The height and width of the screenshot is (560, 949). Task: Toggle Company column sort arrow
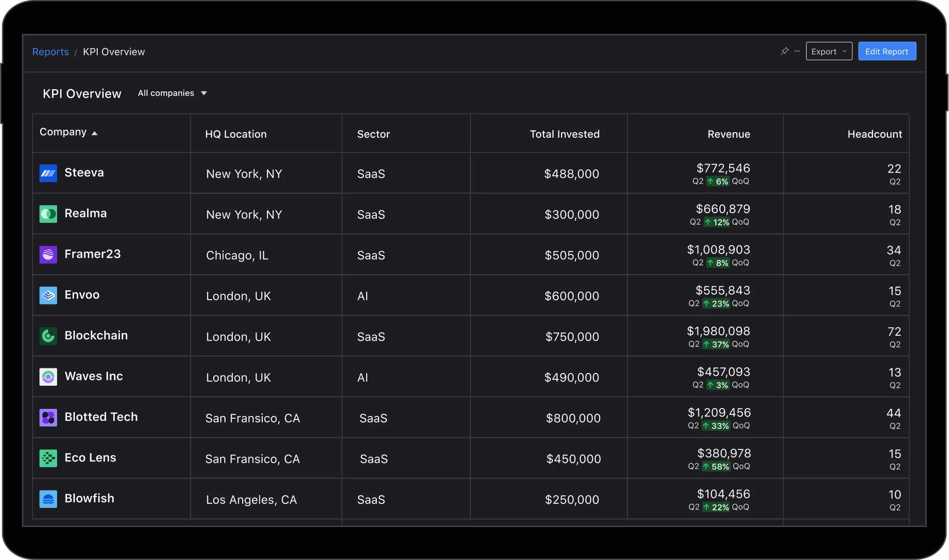pyautogui.click(x=95, y=133)
